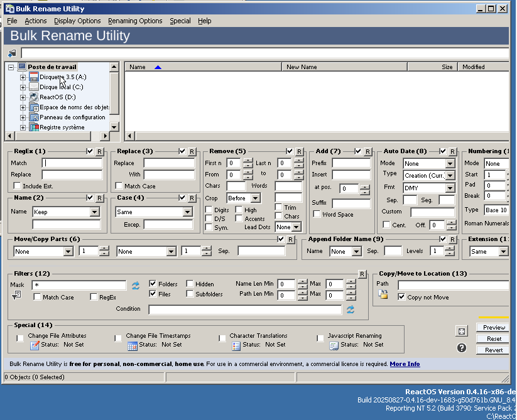The image size is (517, 420).
Task: Open the Name (2) Keep dropdown
Action: pos(94,212)
